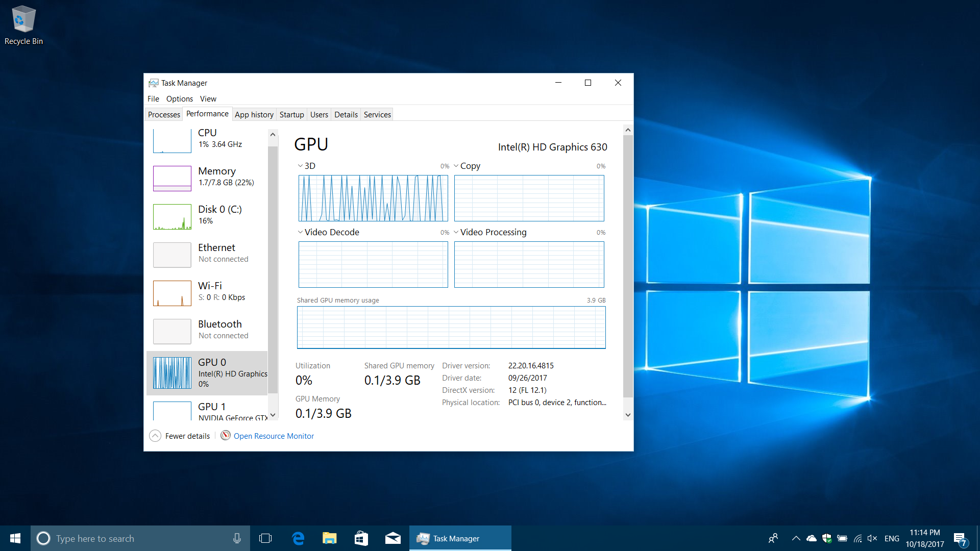Screen dimensions: 980x551
Task: Click the ENG language indicator
Action: (x=892, y=538)
